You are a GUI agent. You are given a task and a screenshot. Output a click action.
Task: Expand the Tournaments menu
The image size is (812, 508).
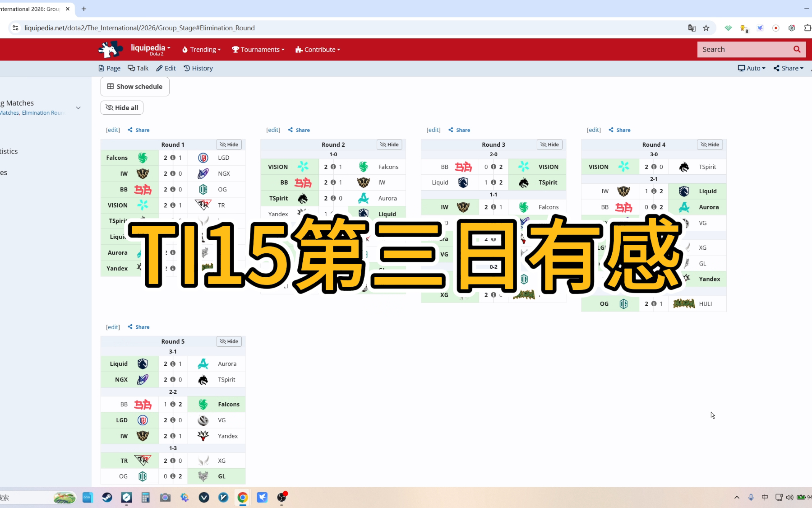coord(258,49)
